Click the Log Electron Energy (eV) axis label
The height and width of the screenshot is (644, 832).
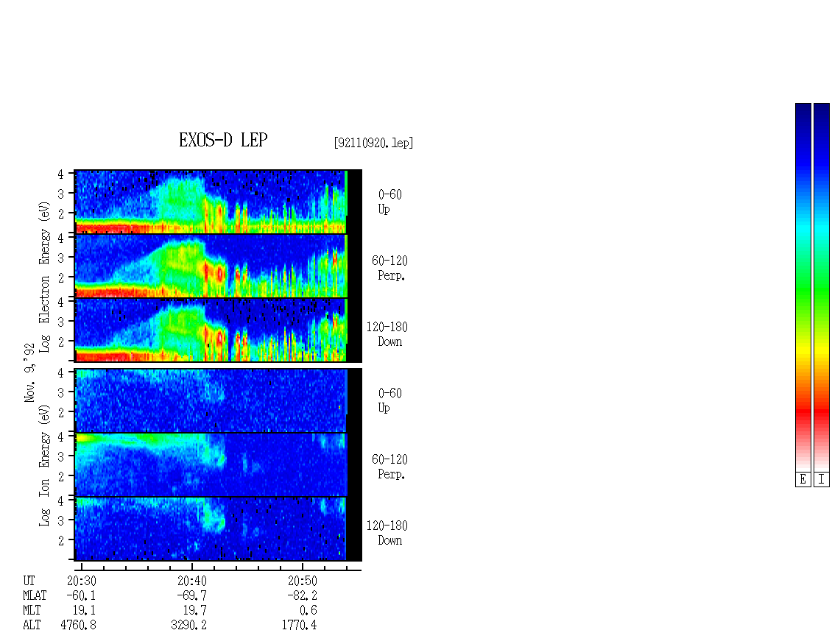click(x=45, y=277)
